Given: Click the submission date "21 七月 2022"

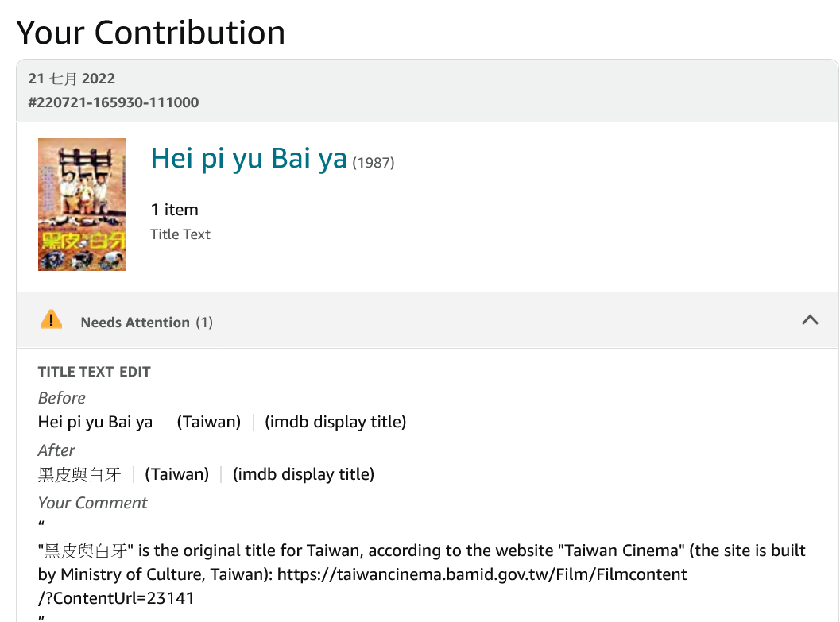Looking at the screenshot, I should point(72,79).
